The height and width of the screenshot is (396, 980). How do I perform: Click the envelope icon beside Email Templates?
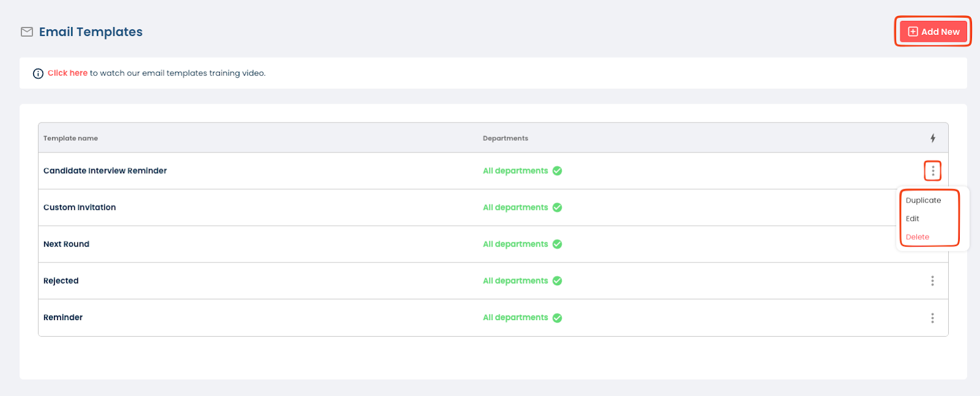pyautogui.click(x=27, y=32)
